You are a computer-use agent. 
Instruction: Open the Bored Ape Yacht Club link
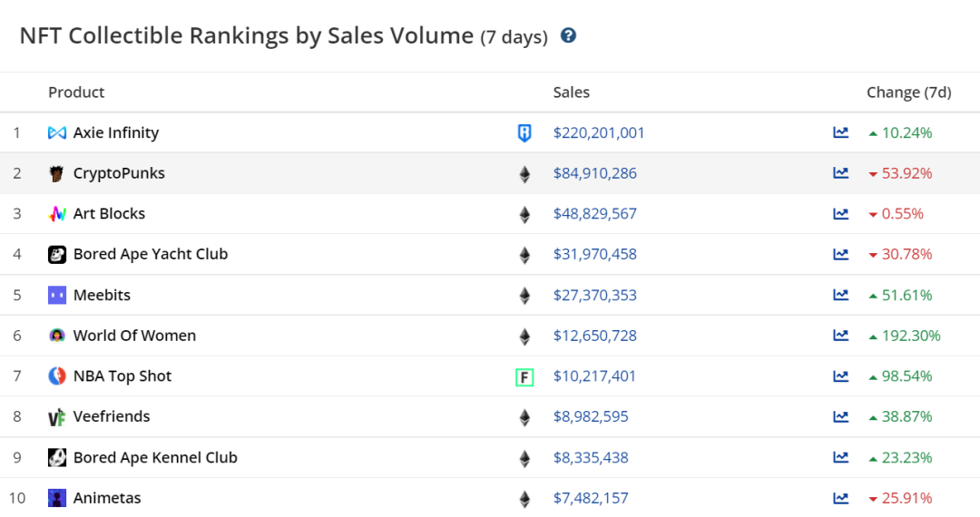tap(151, 254)
